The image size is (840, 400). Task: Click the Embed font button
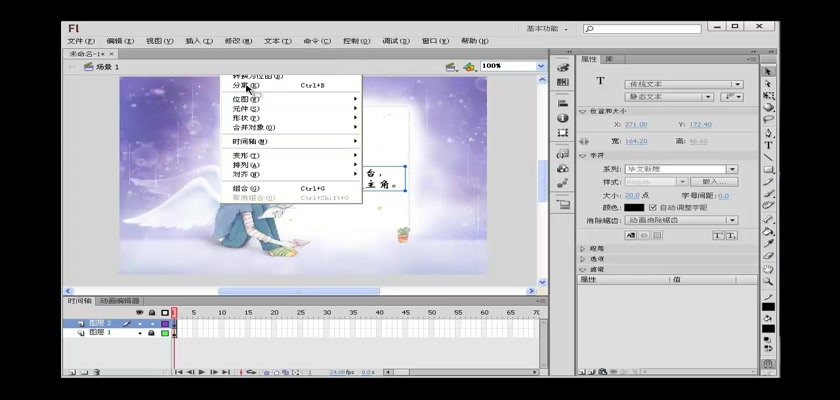click(714, 182)
